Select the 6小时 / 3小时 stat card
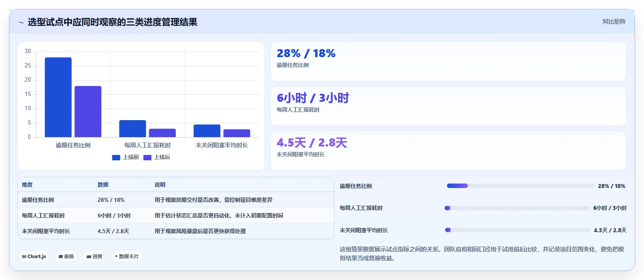The height and width of the screenshot is (280, 644). coord(448,106)
